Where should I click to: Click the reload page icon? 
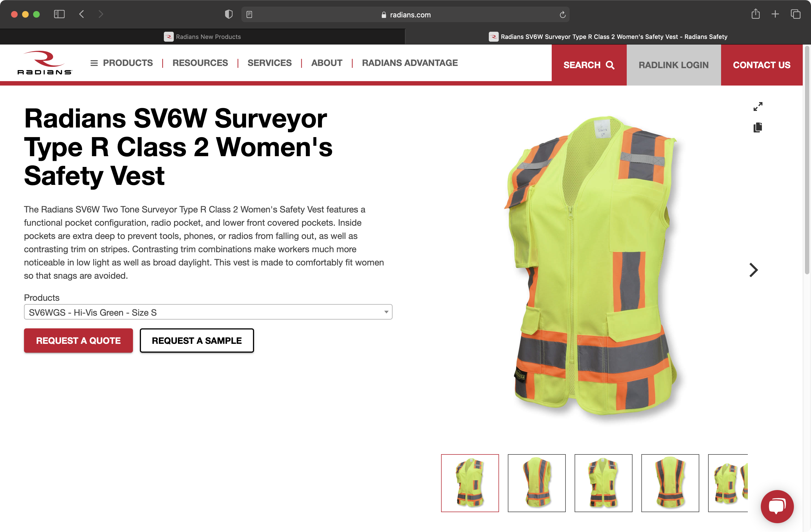coord(562,15)
